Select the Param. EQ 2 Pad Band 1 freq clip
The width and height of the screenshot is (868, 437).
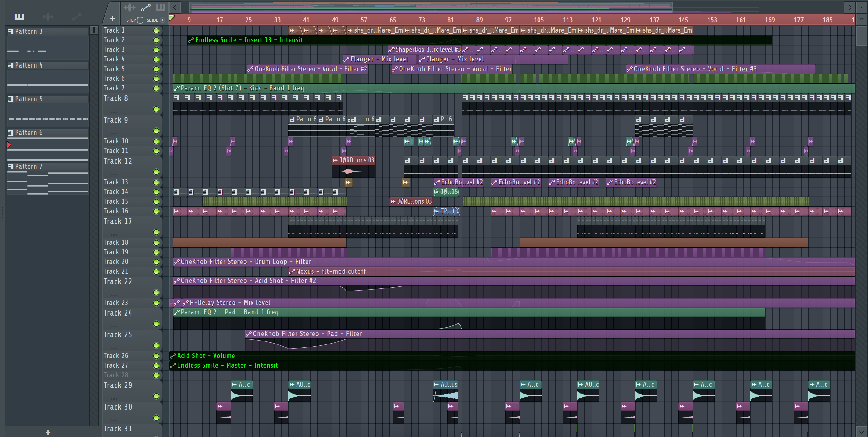point(469,319)
